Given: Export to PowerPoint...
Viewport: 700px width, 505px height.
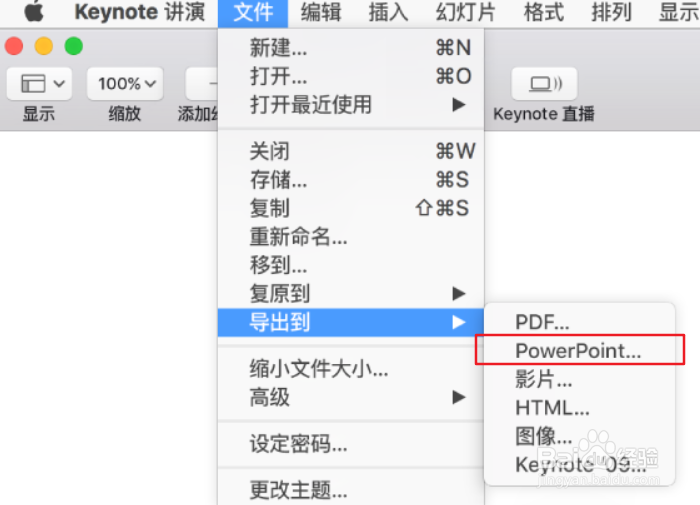Looking at the screenshot, I should 579,351.
